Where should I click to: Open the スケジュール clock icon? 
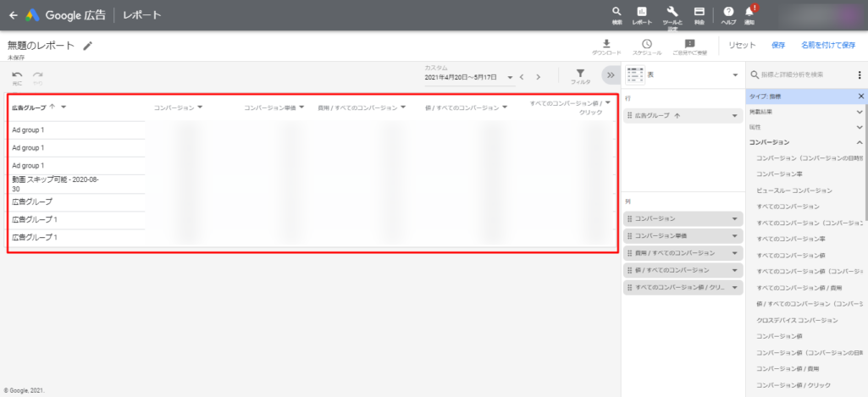tap(647, 46)
